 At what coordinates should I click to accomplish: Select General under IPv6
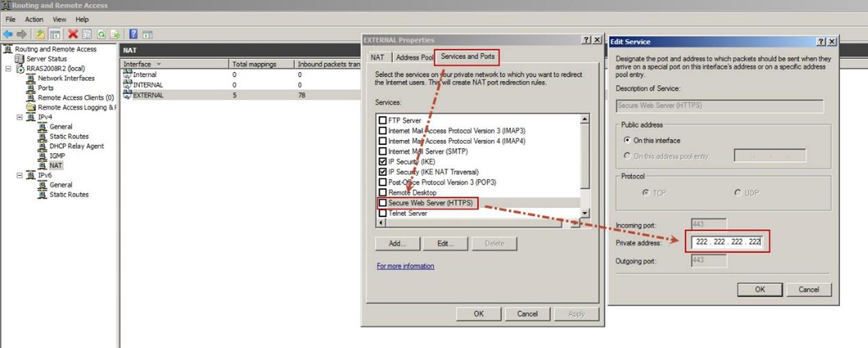click(x=60, y=185)
